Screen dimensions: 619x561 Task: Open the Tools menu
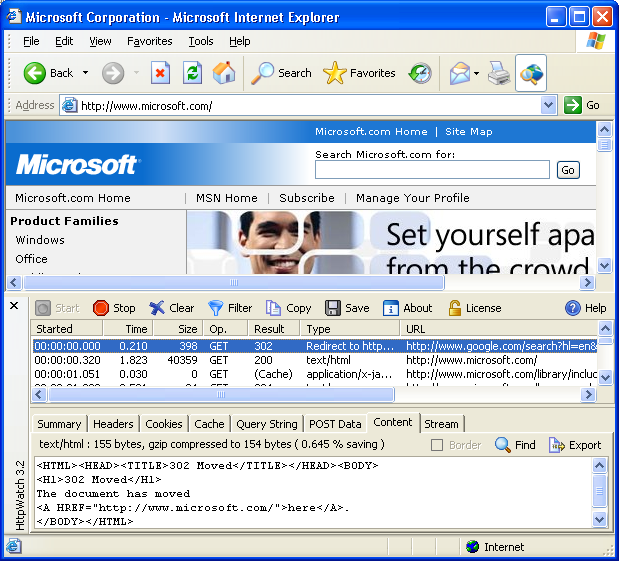coord(201,41)
